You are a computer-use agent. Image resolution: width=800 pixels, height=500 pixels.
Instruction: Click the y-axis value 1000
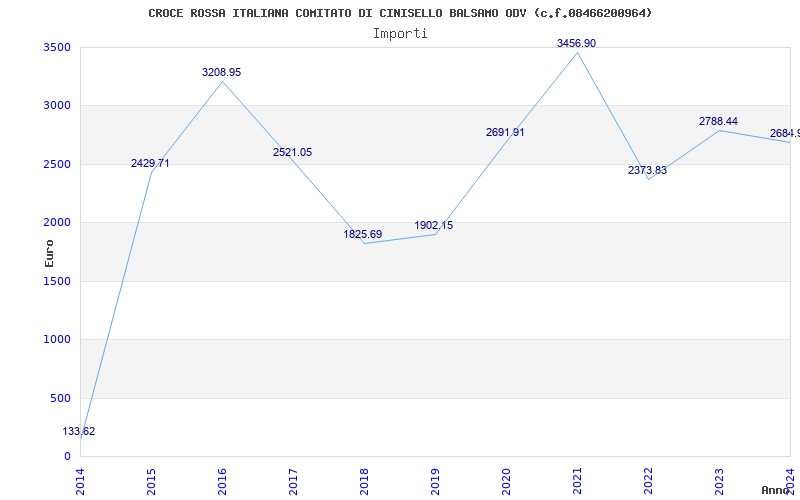click(x=58, y=339)
